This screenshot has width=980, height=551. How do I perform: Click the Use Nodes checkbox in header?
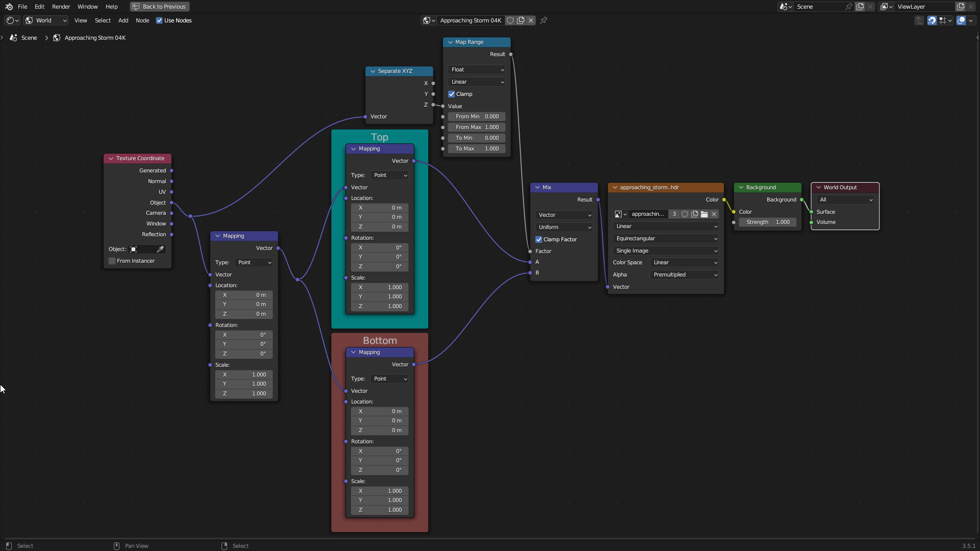160,20
